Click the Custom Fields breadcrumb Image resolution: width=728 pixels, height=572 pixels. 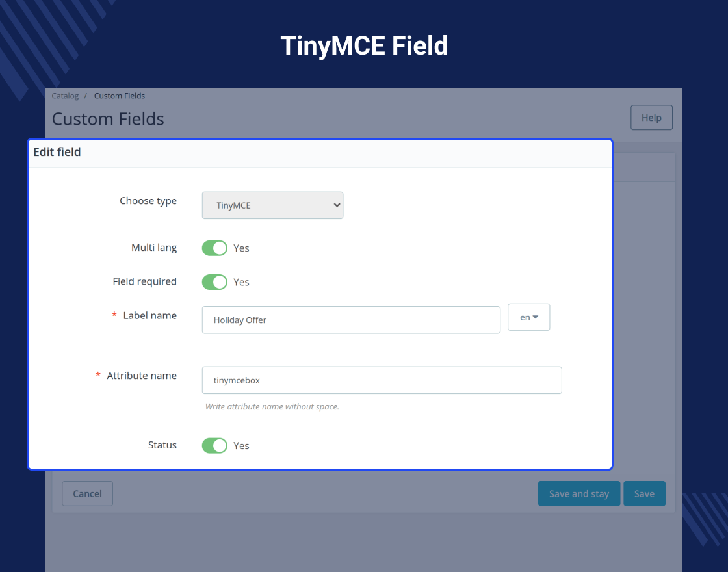click(x=120, y=96)
